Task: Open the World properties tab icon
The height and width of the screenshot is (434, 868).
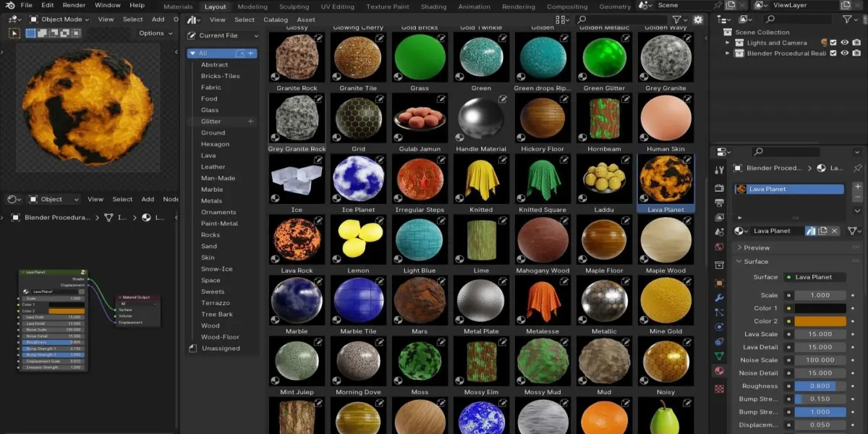Action: pyautogui.click(x=719, y=247)
